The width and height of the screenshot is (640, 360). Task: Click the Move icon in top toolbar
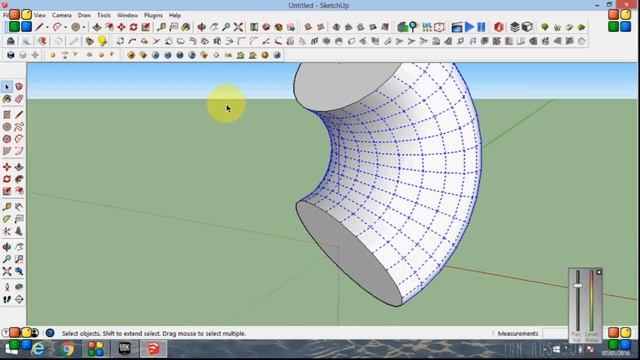tap(121, 27)
